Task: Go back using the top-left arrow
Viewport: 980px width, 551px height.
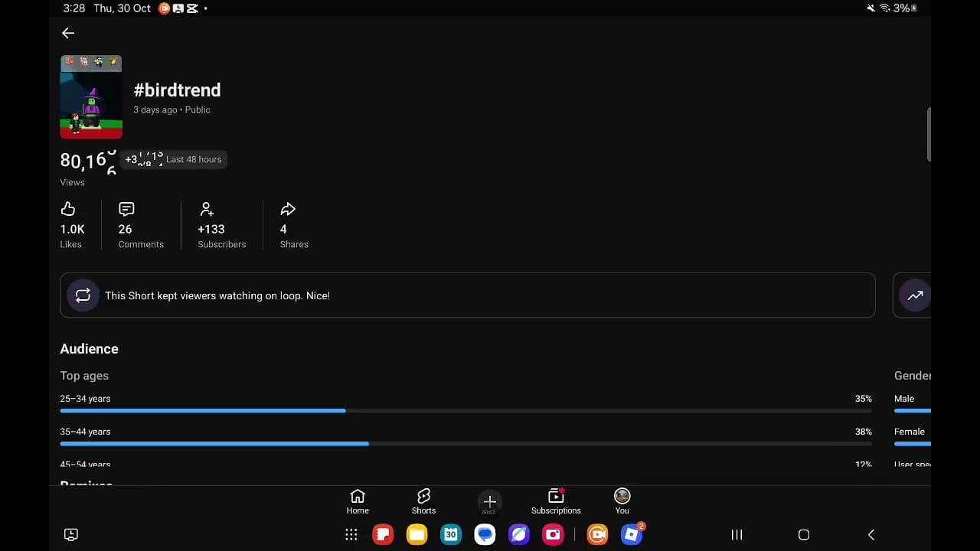Action: tap(68, 33)
